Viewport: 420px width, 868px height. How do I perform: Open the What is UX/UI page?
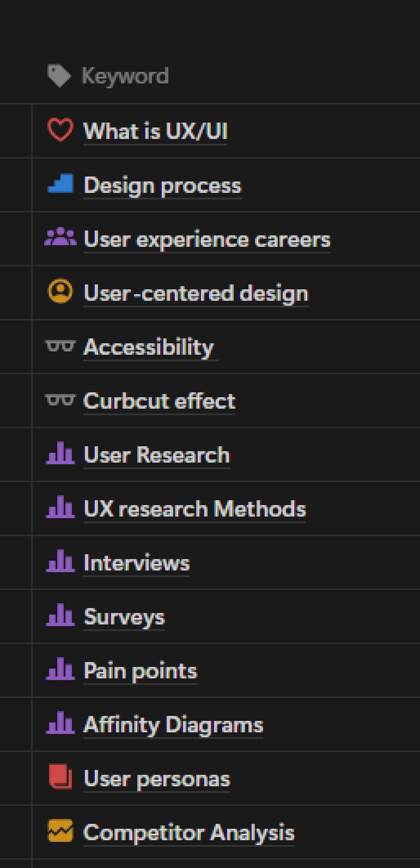point(155,131)
